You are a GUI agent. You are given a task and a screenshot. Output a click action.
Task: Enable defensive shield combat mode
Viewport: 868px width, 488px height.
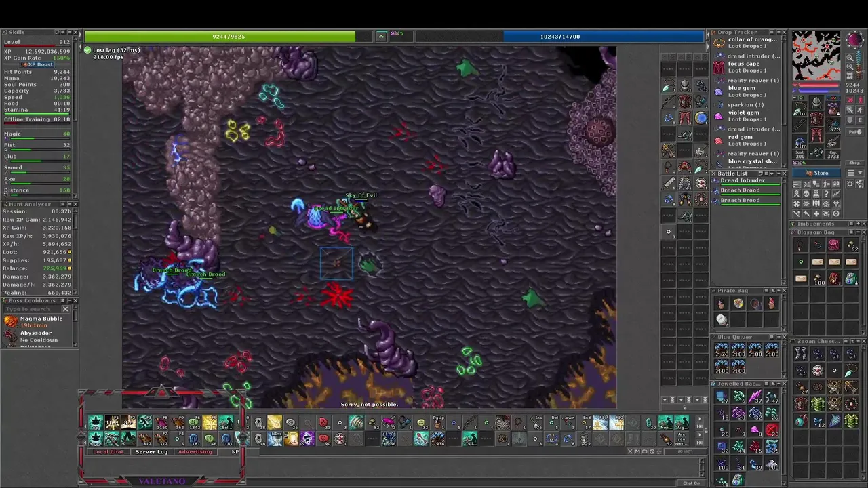[850, 120]
